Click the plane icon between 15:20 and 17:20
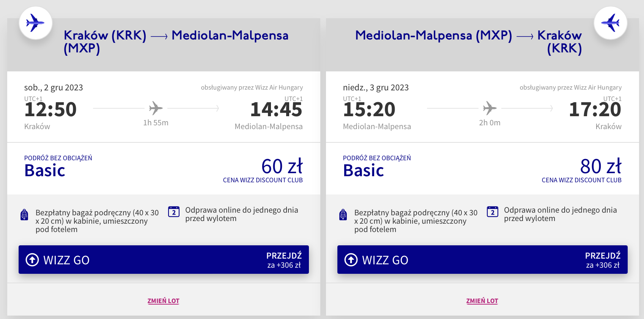The image size is (644, 319). pyautogui.click(x=490, y=108)
